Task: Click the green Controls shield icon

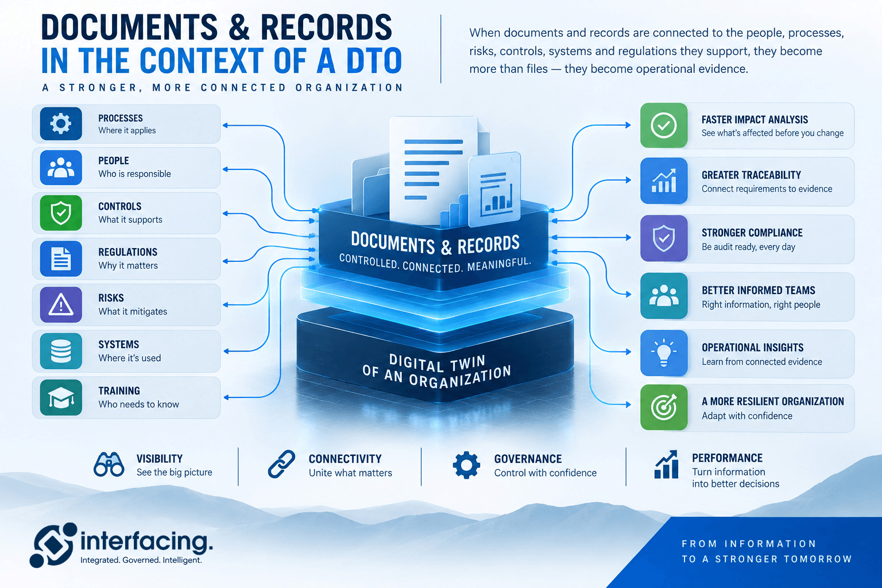Action: click(x=61, y=212)
